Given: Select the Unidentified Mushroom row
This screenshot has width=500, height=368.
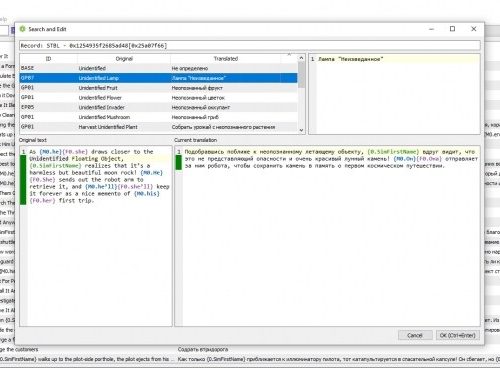Looking at the screenshot, I should (158, 117).
